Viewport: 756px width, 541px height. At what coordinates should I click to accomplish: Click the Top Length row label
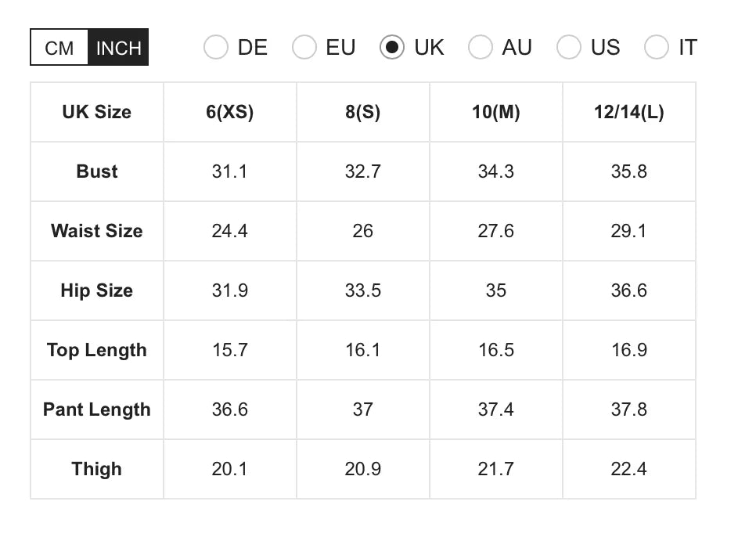point(96,350)
